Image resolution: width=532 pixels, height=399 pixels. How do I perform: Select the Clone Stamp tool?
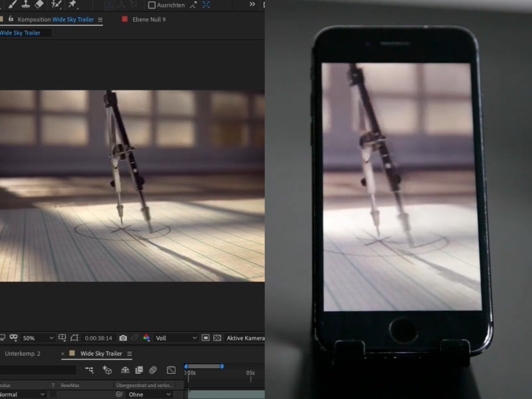[x=25, y=4]
